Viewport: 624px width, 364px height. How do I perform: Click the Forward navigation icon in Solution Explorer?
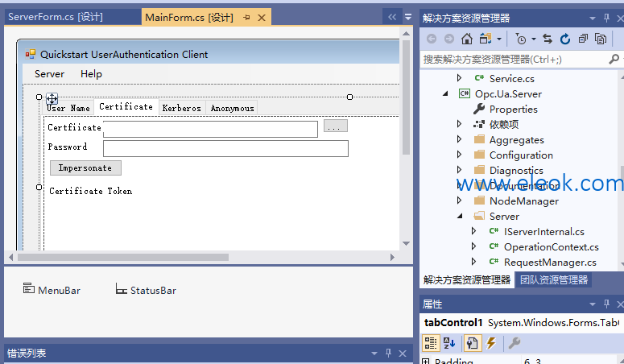449,39
